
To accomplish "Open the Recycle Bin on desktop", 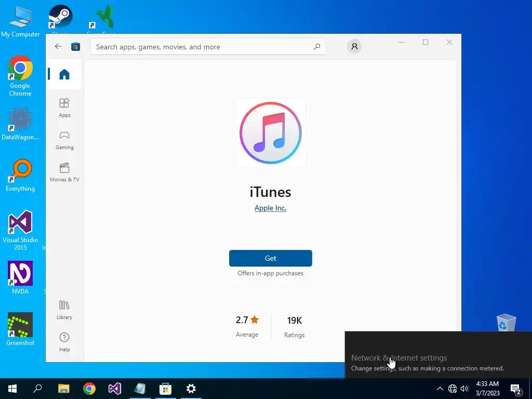I will coord(506,323).
